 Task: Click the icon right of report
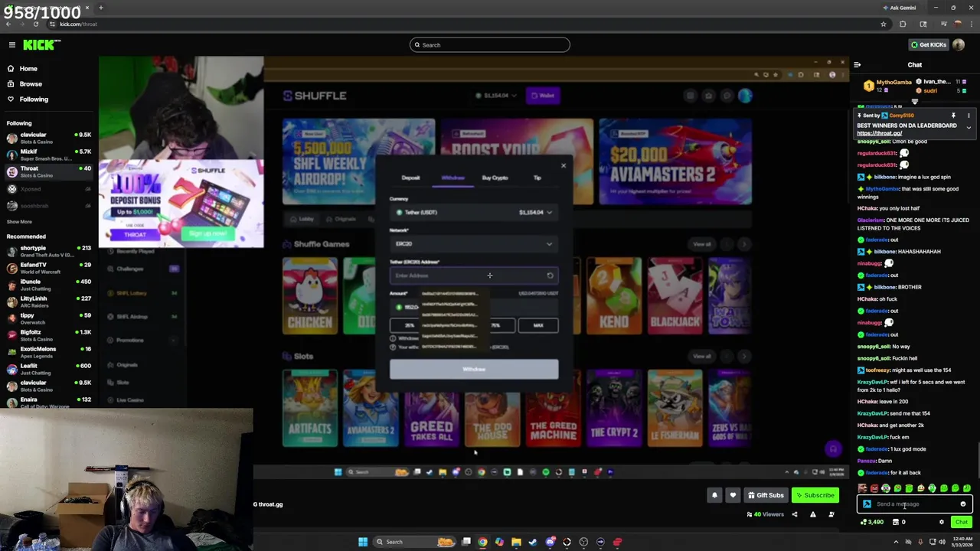pos(831,514)
